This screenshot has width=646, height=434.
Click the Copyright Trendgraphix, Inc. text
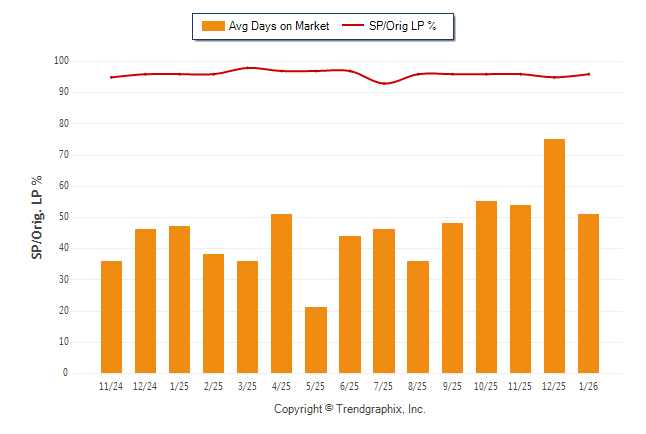[x=349, y=409]
